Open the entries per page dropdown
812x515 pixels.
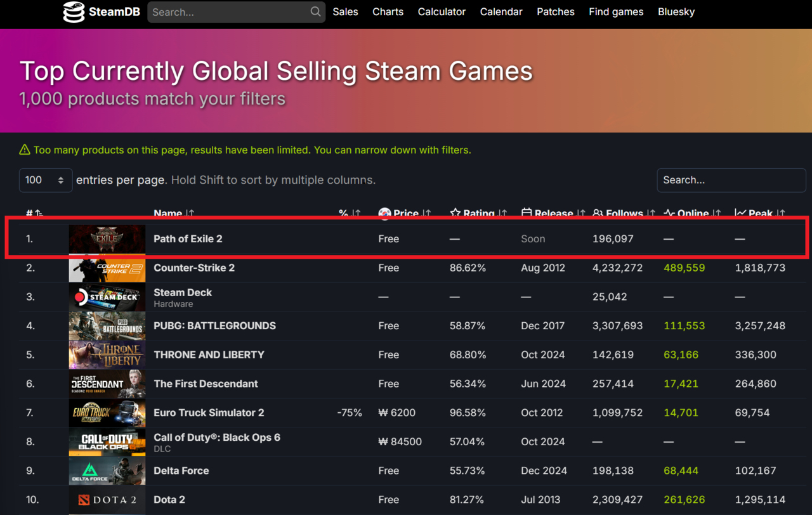click(x=45, y=180)
